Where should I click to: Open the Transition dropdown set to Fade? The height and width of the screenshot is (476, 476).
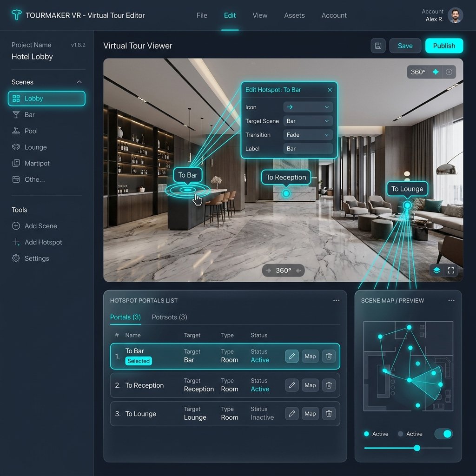point(308,135)
